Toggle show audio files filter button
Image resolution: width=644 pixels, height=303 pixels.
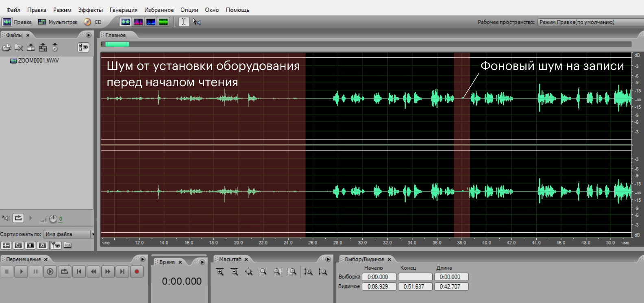click(x=6, y=245)
